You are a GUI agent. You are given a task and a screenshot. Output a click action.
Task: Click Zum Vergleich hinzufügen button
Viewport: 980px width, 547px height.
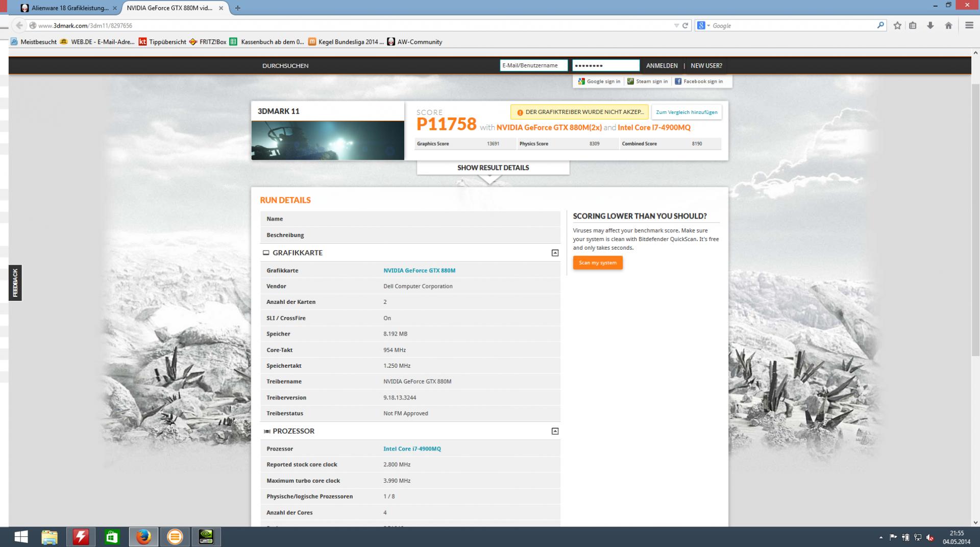(x=687, y=112)
